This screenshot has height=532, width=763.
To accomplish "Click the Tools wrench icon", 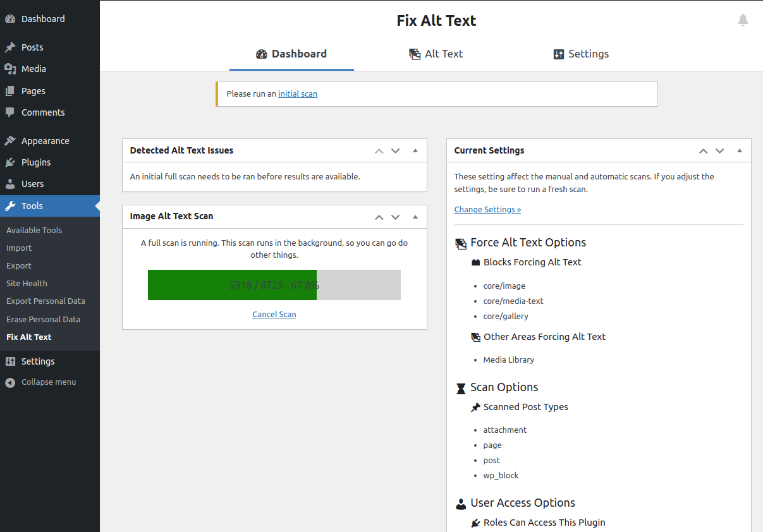I will pos(10,206).
